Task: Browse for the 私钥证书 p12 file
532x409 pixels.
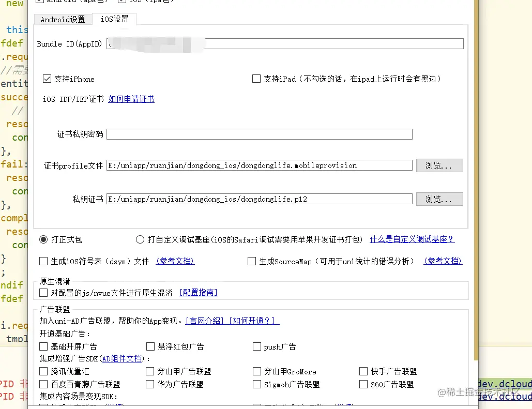Action: click(439, 199)
